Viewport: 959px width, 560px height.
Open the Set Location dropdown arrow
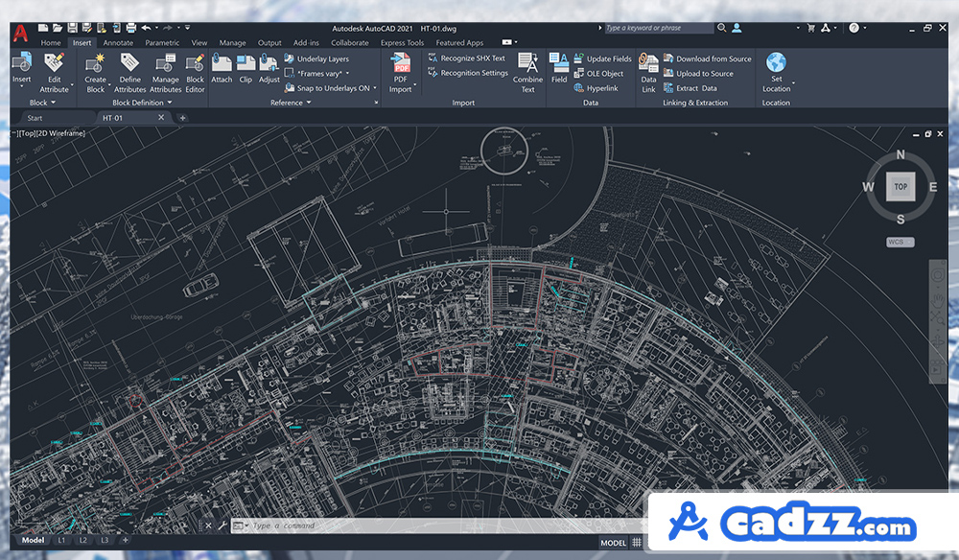click(793, 83)
